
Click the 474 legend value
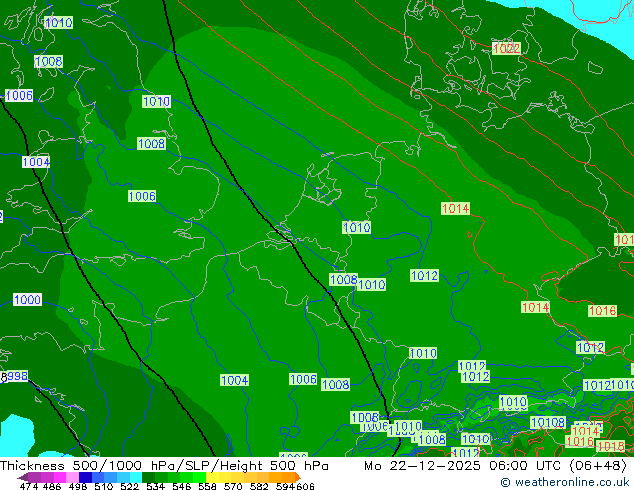click(x=29, y=486)
